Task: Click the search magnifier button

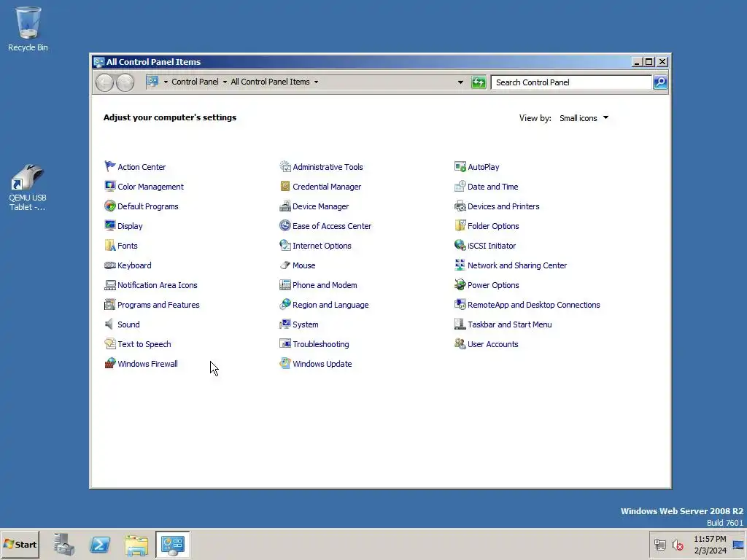Action: tap(660, 82)
